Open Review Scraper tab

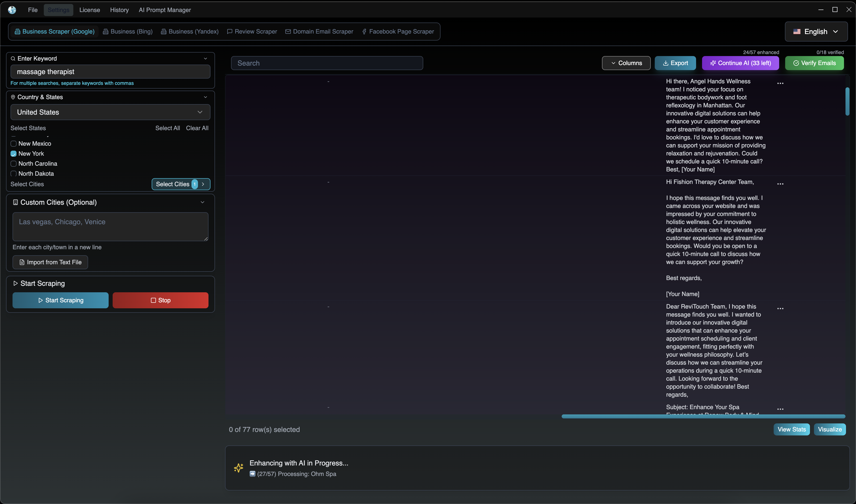252,32
